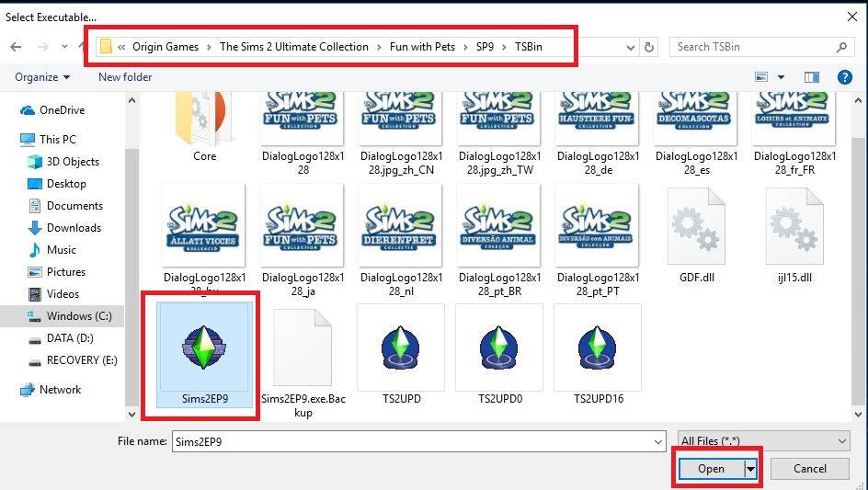The height and width of the screenshot is (490, 868).
Task: Open Downloads in the sidebar
Action: coord(64,228)
